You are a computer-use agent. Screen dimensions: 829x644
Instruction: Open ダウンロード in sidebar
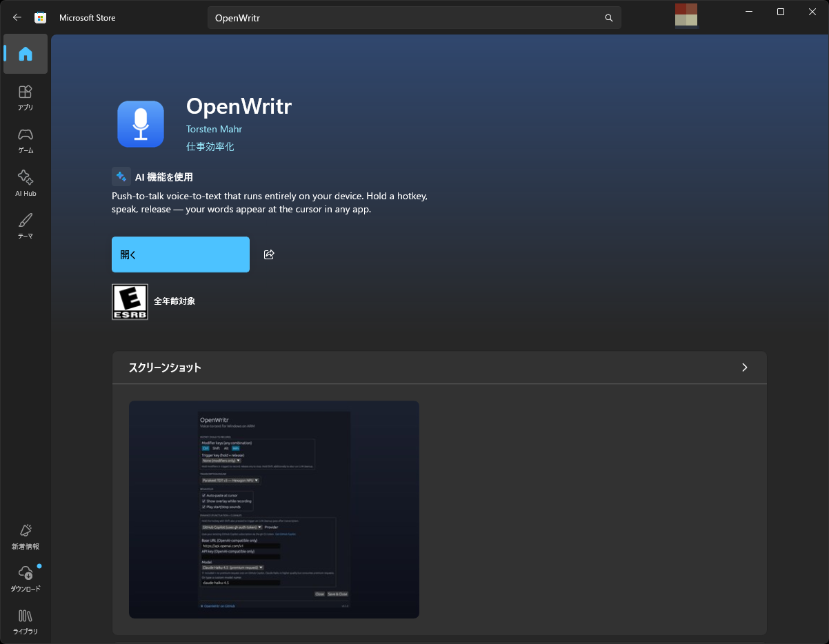coord(26,579)
